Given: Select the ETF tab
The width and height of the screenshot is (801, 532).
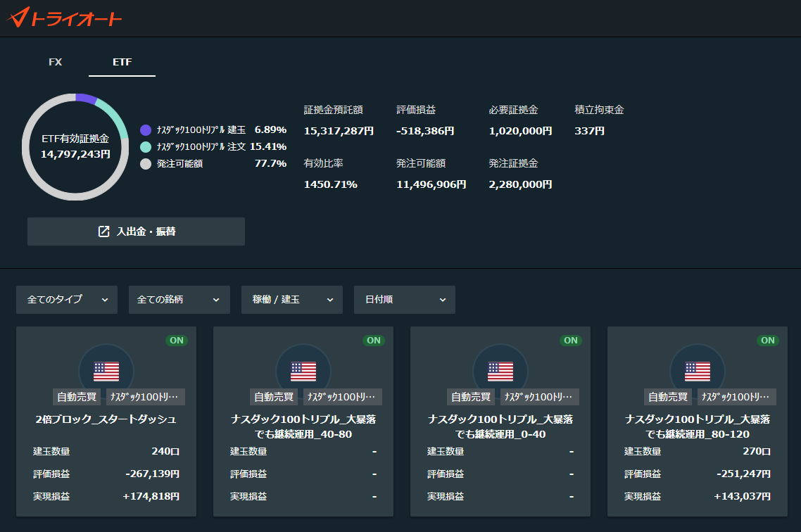Looking at the screenshot, I should pos(122,63).
